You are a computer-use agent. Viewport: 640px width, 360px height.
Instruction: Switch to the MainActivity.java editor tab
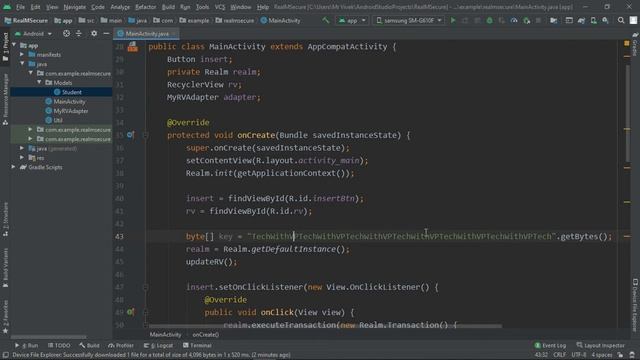(x=147, y=33)
